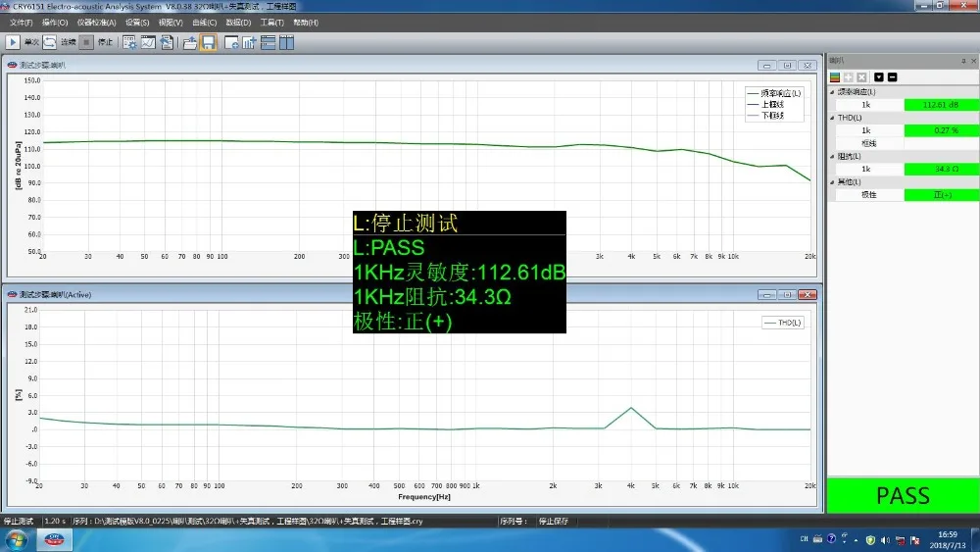The height and width of the screenshot is (552, 980).
Task: Click the sequence file path in status bar
Action: point(248,522)
